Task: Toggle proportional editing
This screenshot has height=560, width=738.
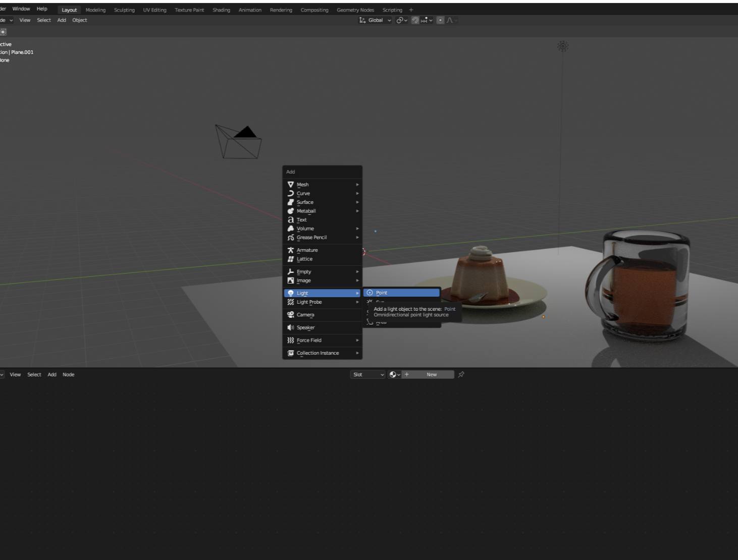Action: coord(440,20)
